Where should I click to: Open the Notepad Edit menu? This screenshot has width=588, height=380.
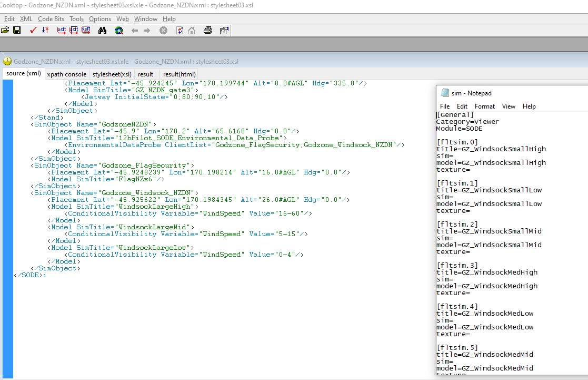[462, 106]
